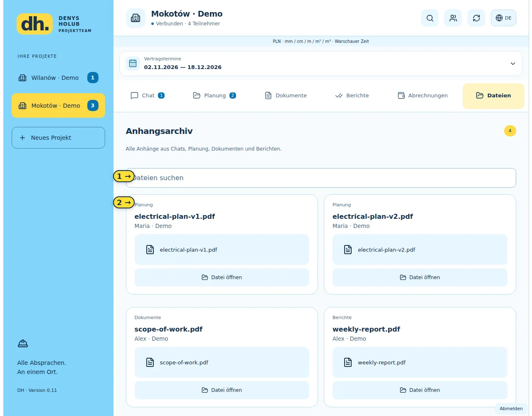This screenshot has height=416, width=532.
Task: Click the calendar icon beside Vertragstermine
Action: (x=133, y=63)
